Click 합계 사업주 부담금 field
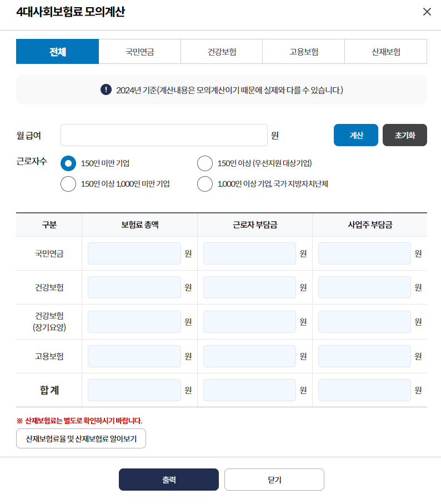Viewport: 441px width, 504px height. [364, 390]
